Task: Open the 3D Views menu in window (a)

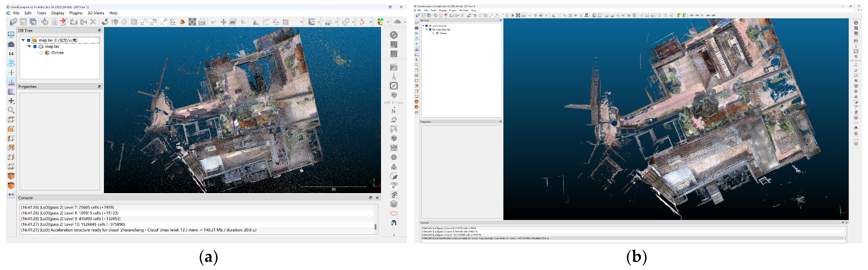Action: tap(96, 13)
